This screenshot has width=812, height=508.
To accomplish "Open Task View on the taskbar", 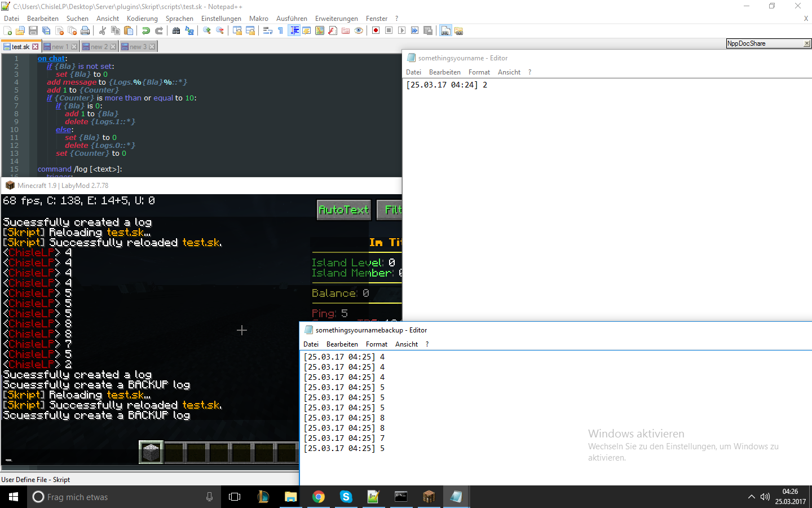I will [x=235, y=497].
